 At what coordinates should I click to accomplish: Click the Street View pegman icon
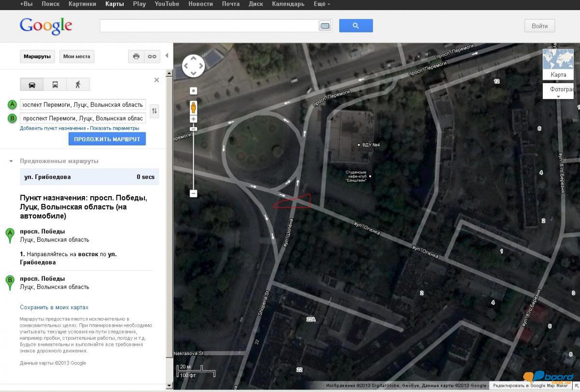click(193, 107)
